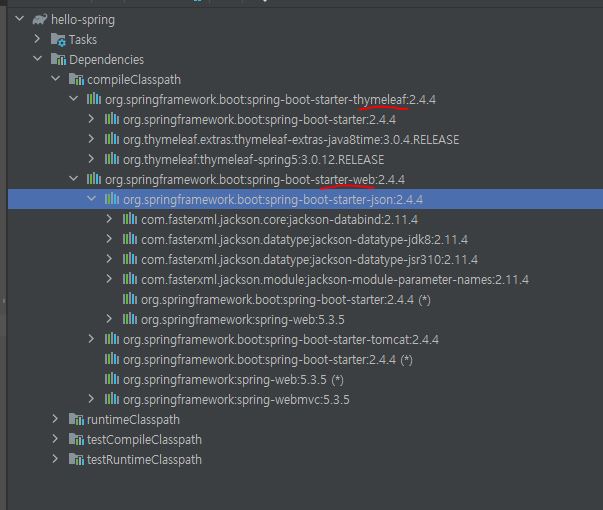Expand the runtimeClasspath node
The image size is (603, 510).
[x=55, y=418]
